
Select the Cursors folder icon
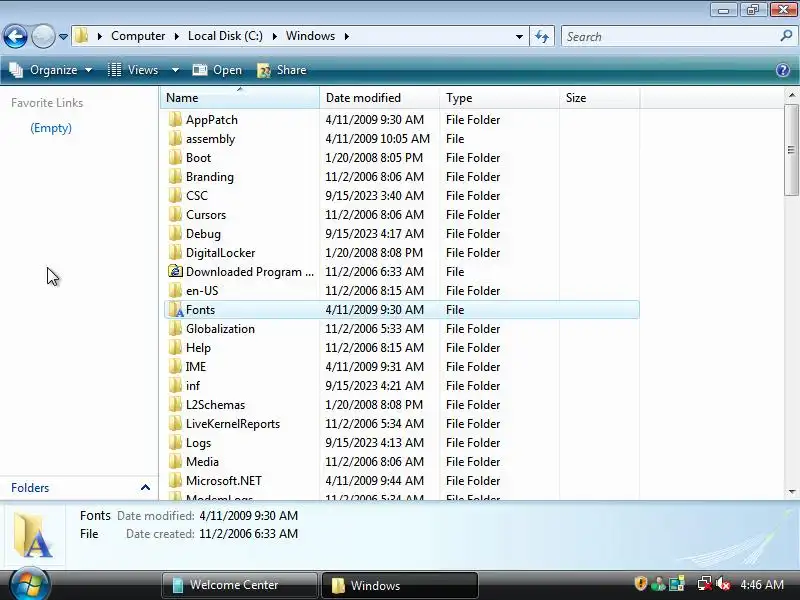[175, 214]
